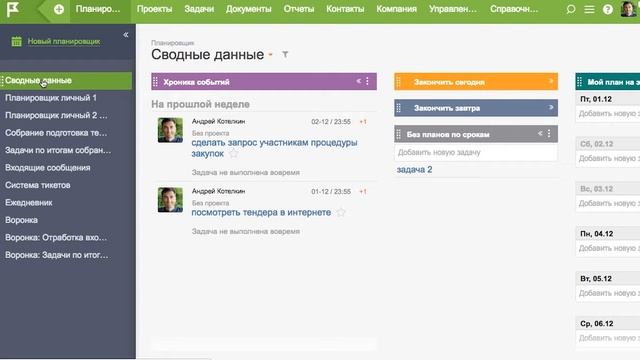Open Хроника событий three-dot options menu
Viewport: 640px width, 360px height.
coord(367,81)
